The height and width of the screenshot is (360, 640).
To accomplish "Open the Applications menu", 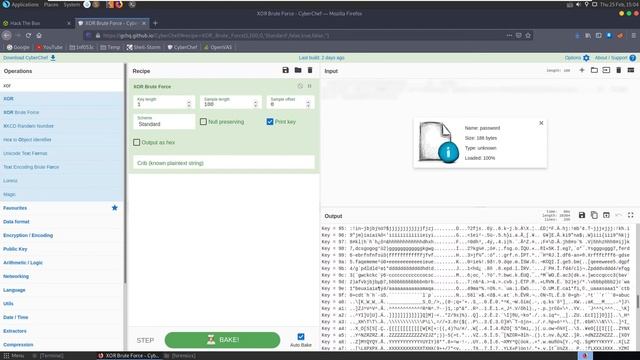I will (24, 4).
